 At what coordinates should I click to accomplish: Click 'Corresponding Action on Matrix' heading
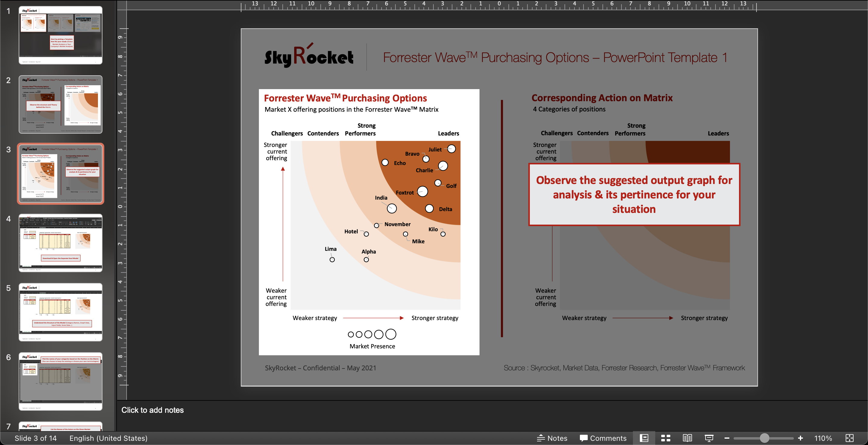(x=602, y=98)
